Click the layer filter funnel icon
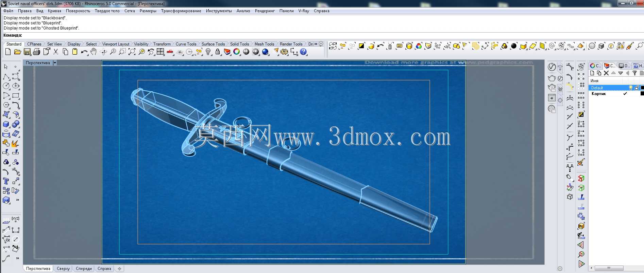 tap(634, 73)
